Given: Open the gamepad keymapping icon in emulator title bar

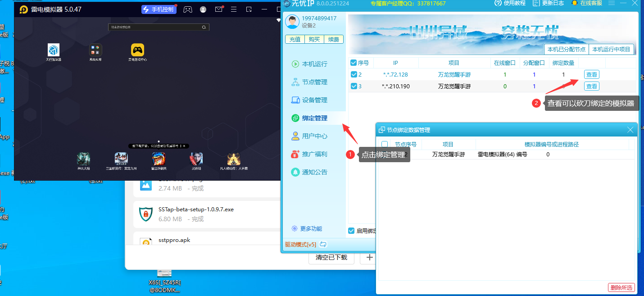Looking at the screenshot, I should [188, 9].
